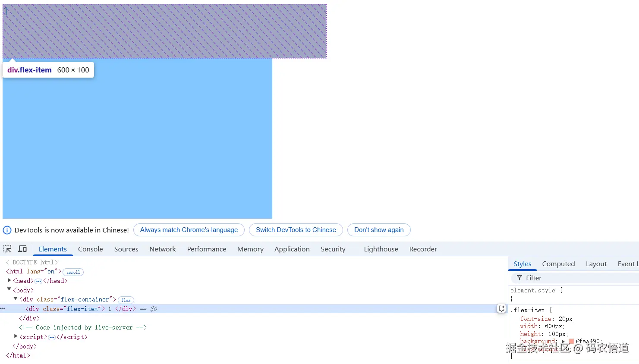Select the DOCTYPE html node

click(32, 262)
